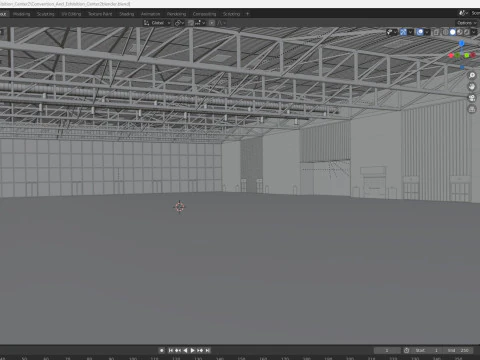The width and height of the screenshot is (480, 360).
Task: Click the bright green Y axis on gizmo
Action: 467,55
